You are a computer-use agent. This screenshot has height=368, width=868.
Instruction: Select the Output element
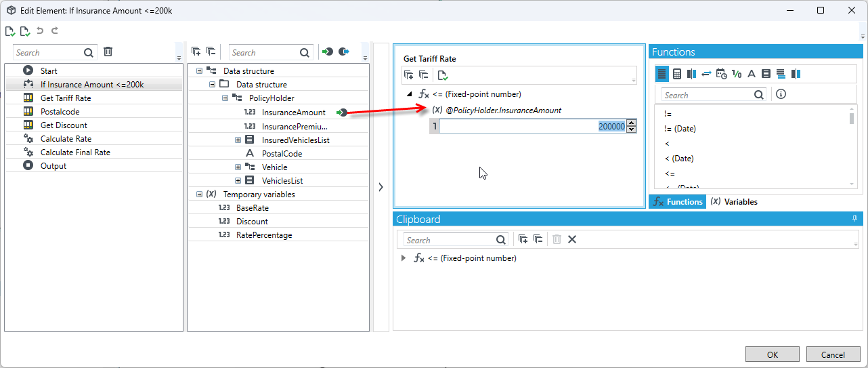click(x=93, y=165)
